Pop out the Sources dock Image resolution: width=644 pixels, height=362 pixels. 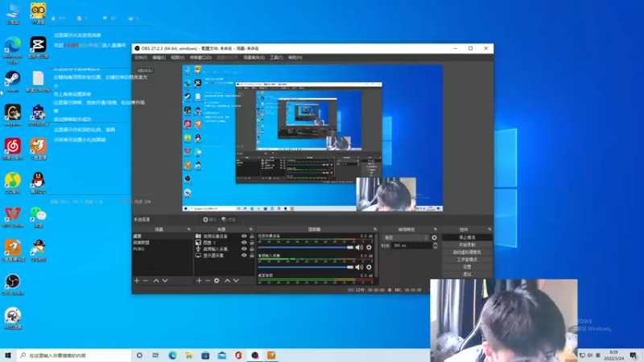(250, 229)
